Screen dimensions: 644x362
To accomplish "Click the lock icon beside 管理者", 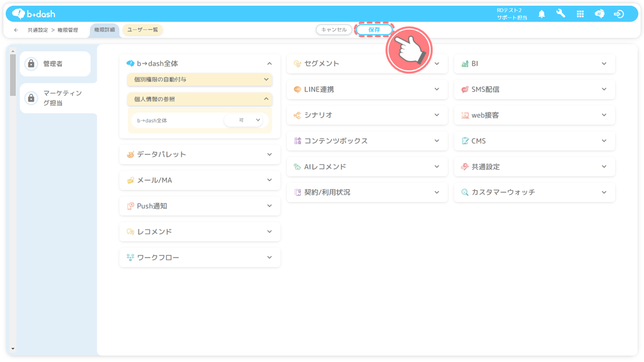I will (x=31, y=64).
